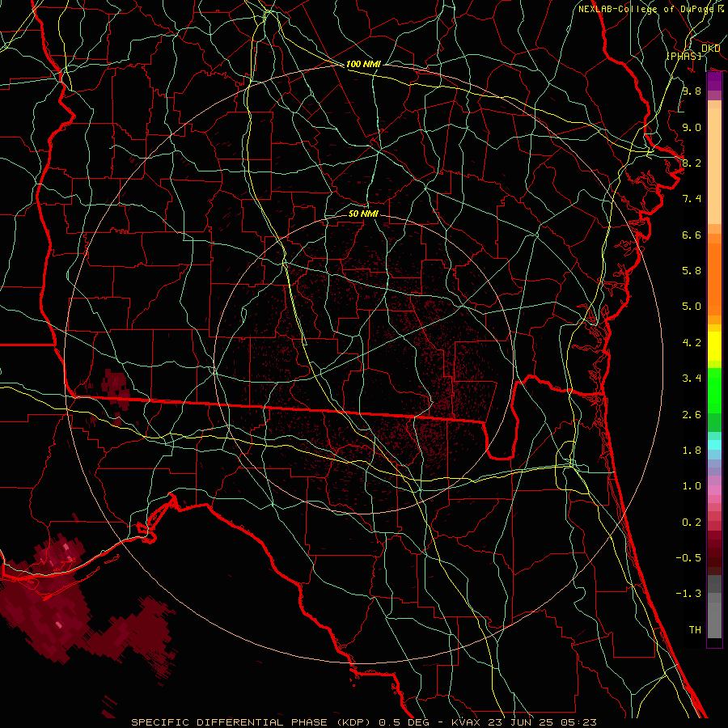The image size is (728, 728).
Task: Click the 1.8 scale value
Action: click(692, 451)
